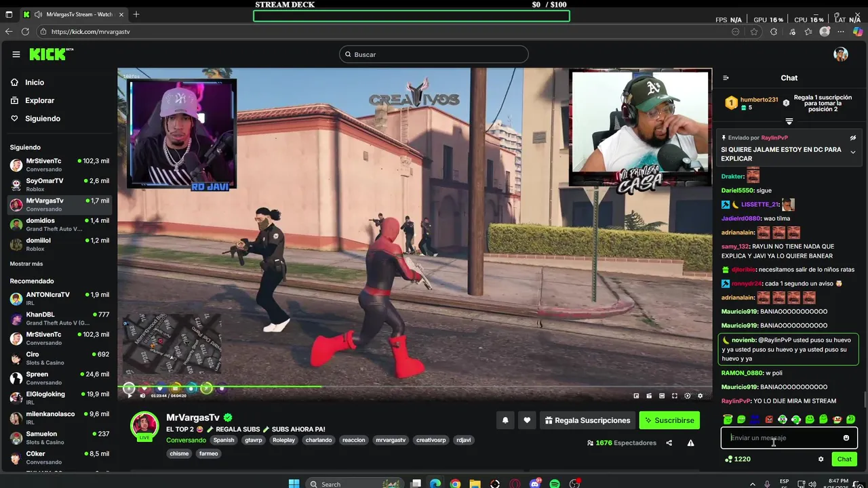Open Spreen recommended channel
The width and height of the screenshot is (868, 488).
(59, 378)
